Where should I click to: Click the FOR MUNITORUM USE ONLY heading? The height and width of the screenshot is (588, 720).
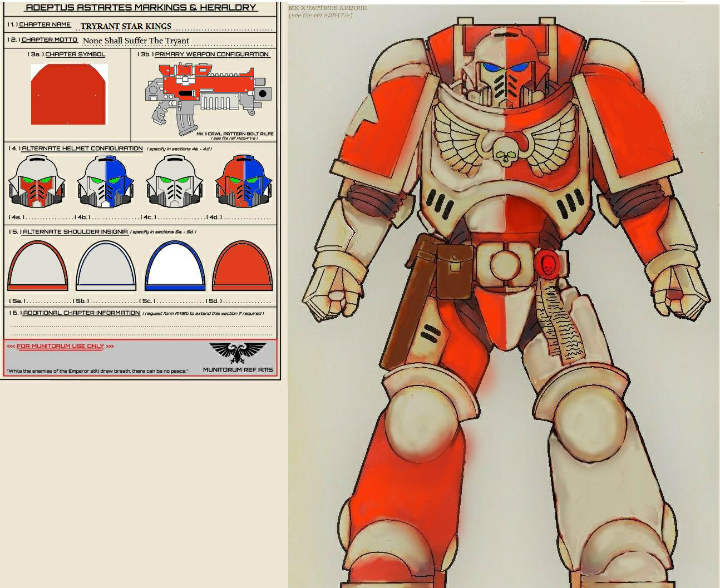pos(60,346)
